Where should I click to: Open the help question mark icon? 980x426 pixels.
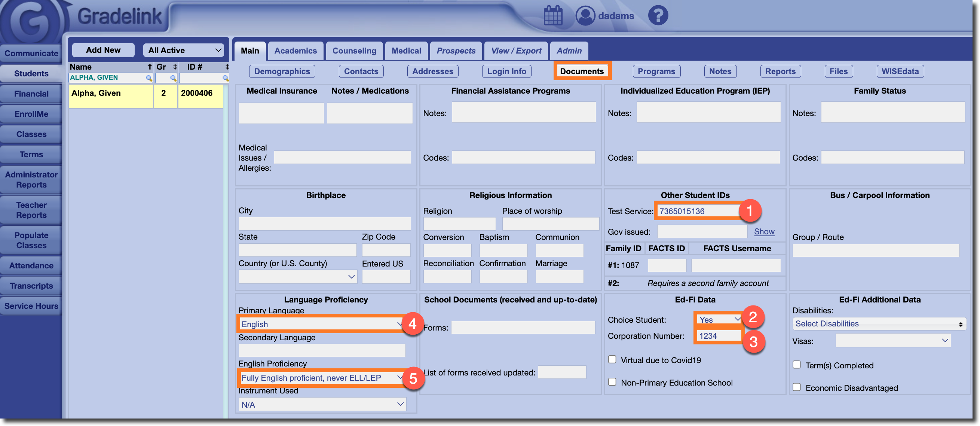[658, 16]
